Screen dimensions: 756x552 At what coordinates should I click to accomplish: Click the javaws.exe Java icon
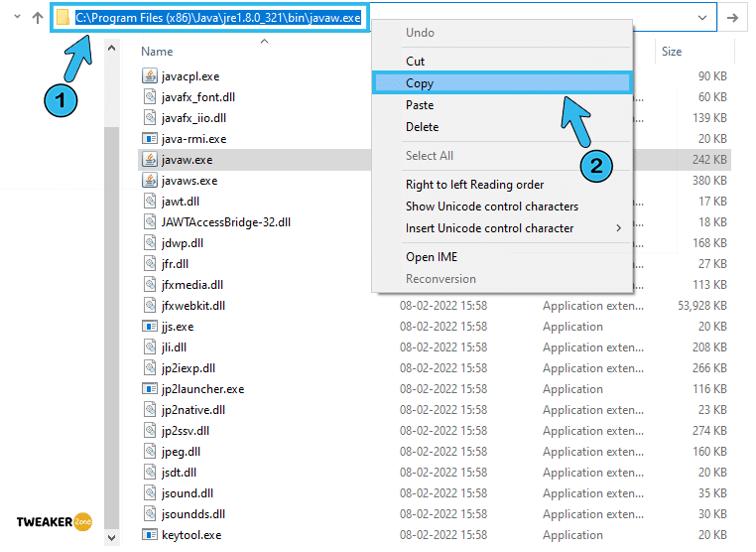(150, 181)
